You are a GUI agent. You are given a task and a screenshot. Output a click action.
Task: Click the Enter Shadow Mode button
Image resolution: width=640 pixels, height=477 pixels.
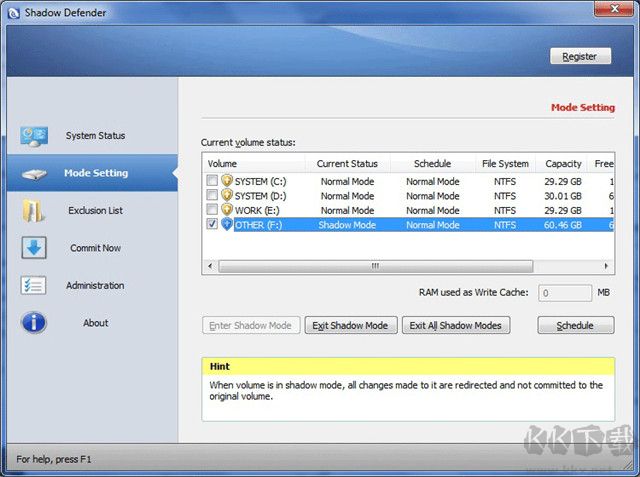251,326
